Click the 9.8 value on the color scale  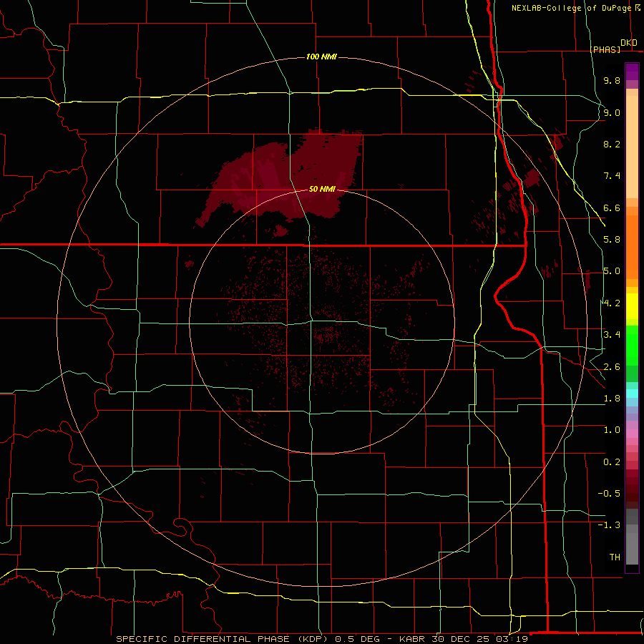[x=612, y=80]
